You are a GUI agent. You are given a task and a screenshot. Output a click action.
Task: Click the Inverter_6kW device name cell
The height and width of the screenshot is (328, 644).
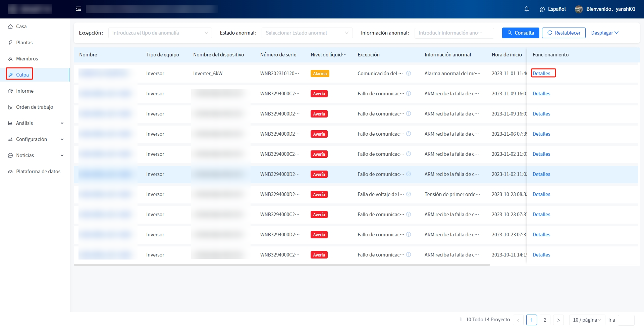point(208,74)
